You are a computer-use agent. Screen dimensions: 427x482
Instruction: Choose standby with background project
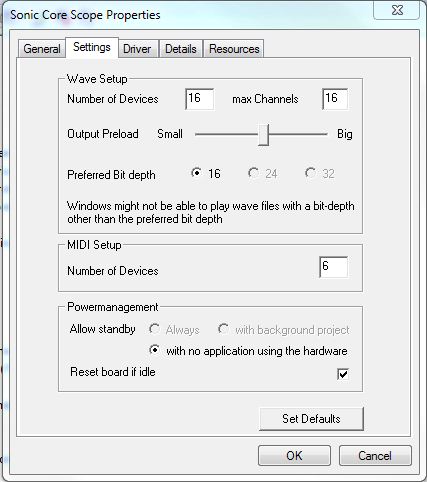223,329
